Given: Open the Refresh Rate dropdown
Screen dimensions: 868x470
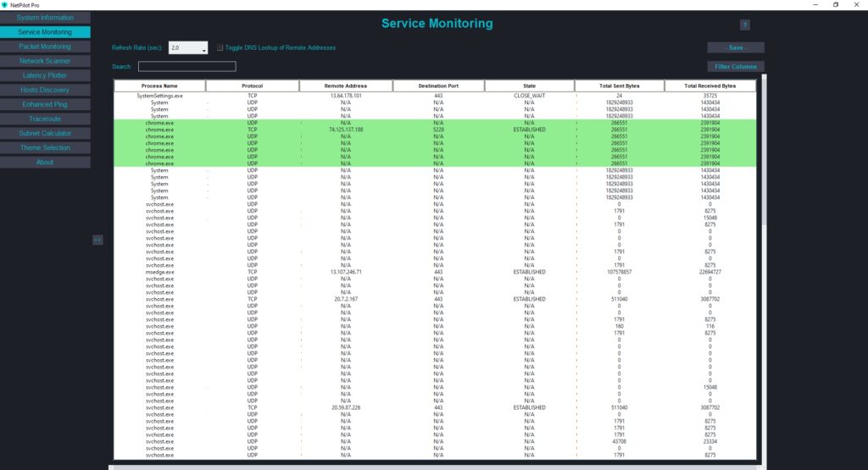Looking at the screenshot, I should (x=188, y=47).
